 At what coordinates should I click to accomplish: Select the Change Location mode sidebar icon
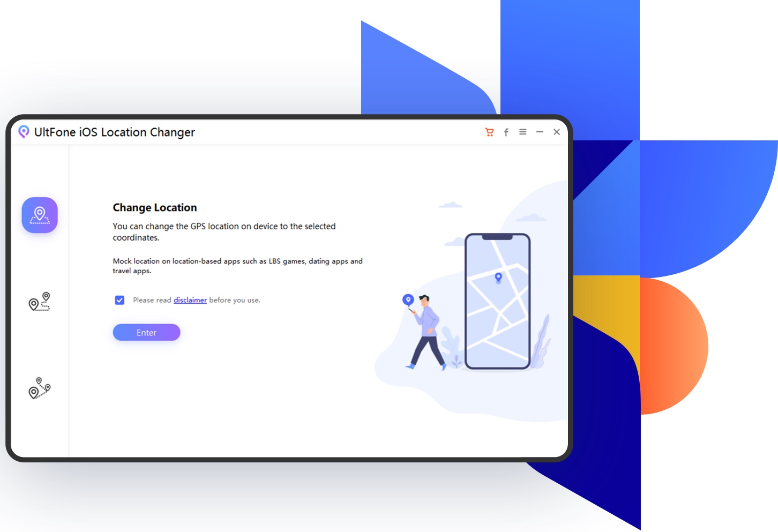click(40, 215)
